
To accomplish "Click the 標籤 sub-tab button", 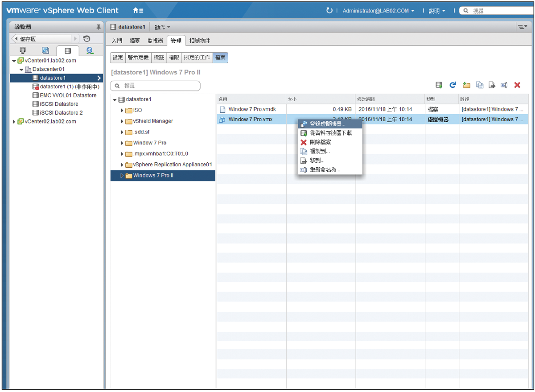I will (x=159, y=58).
